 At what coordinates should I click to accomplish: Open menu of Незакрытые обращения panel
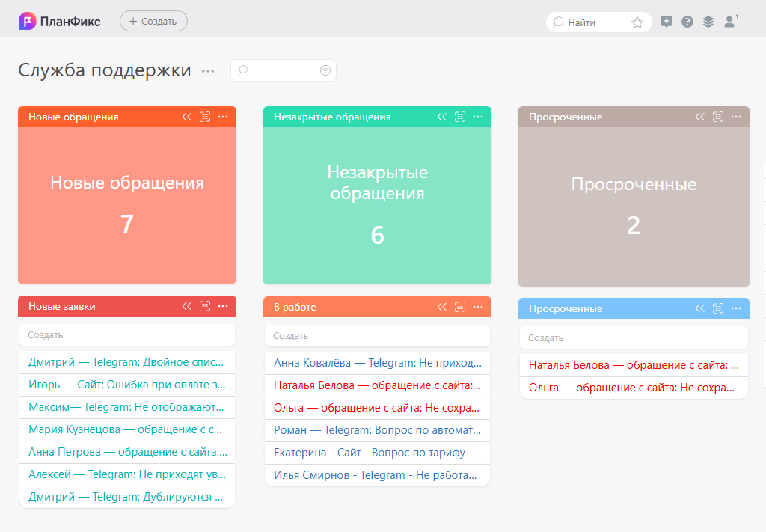click(x=478, y=117)
